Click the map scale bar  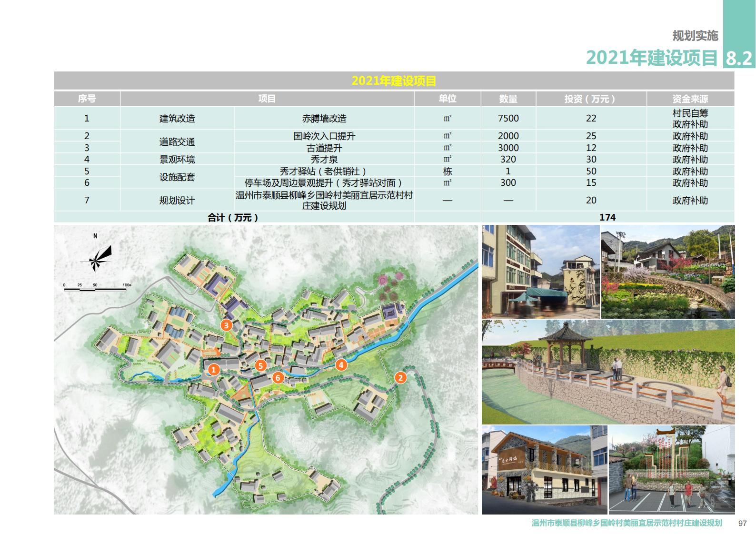97,287
